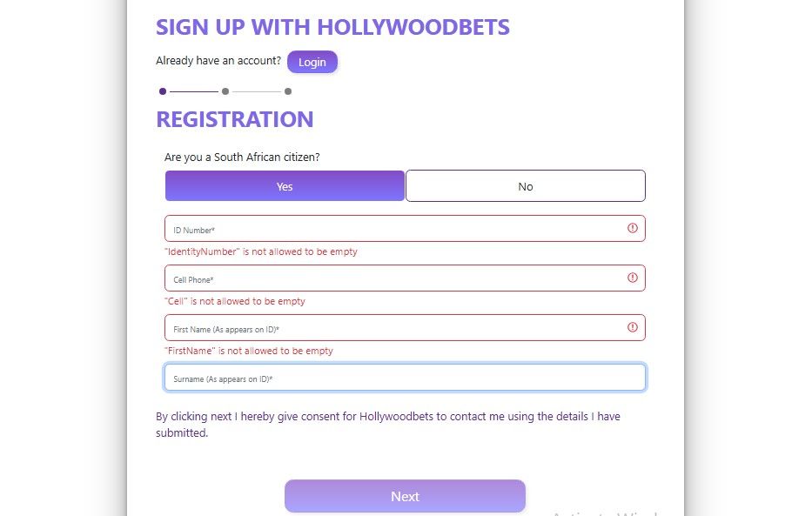Choose Yes for South African citizen
This screenshot has width=812, height=516.
(x=285, y=186)
